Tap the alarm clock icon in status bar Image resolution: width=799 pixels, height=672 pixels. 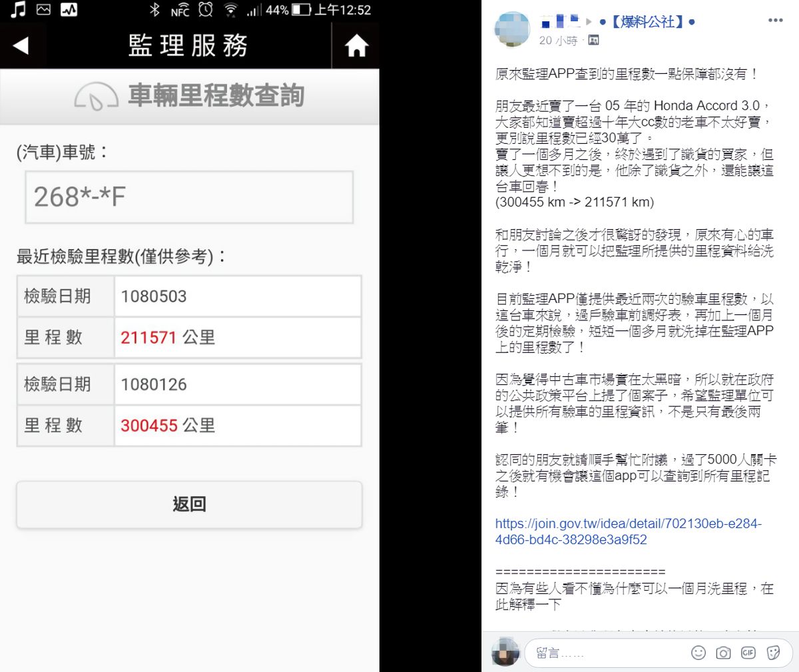tap(206, 10)
